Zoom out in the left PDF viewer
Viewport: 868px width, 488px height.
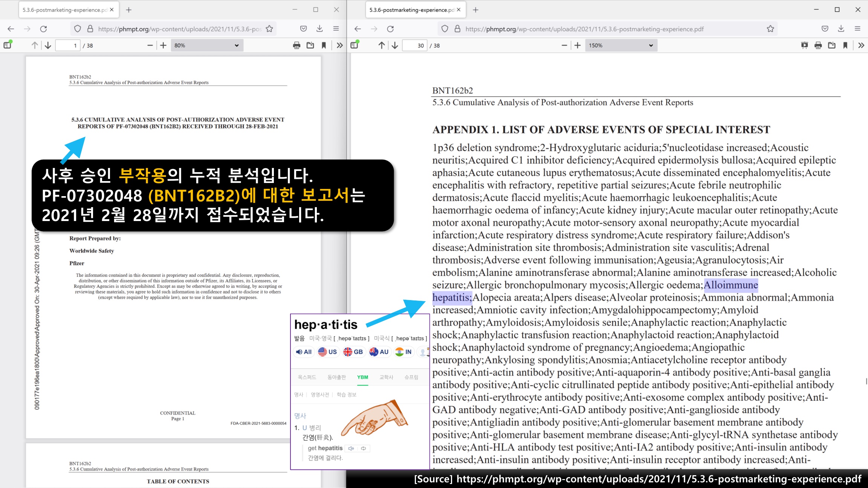(150, 45)
